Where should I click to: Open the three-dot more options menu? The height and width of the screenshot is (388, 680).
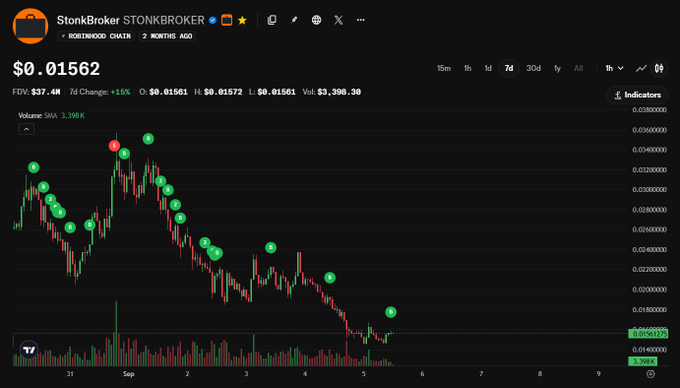[361, 20]
